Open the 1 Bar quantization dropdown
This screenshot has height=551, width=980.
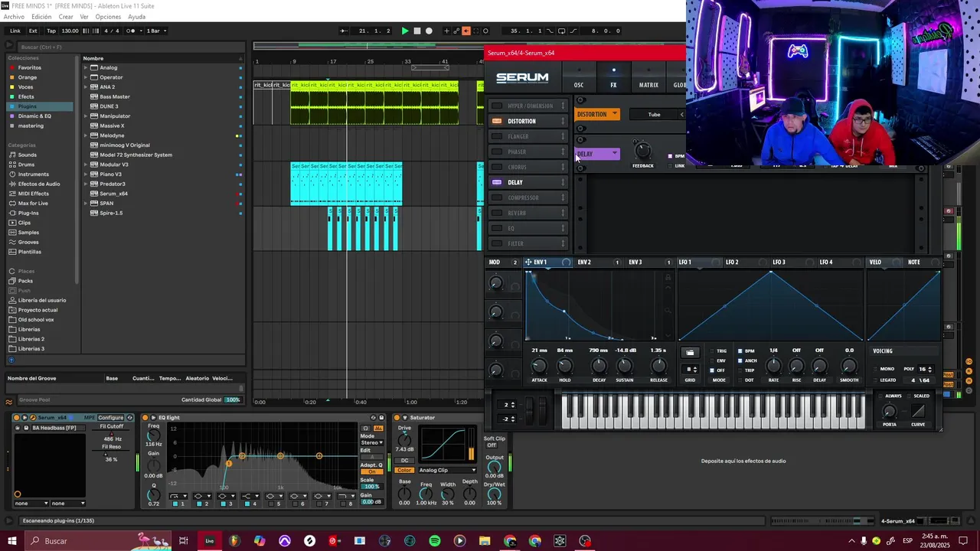pos(155,31)
